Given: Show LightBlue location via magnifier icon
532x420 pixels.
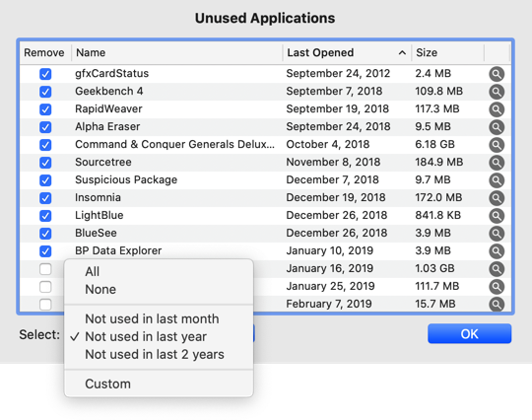Looking at the screenshot, I should [497, 216].
